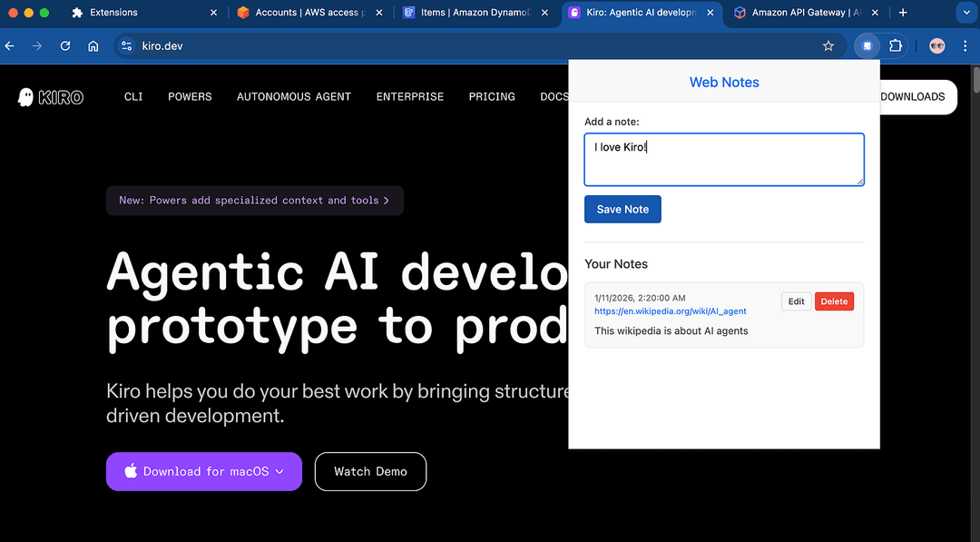The height and width of the screenshot is (542, 980).
Task: Open the ENTERPRISE nav item
Action: point(410,97)
